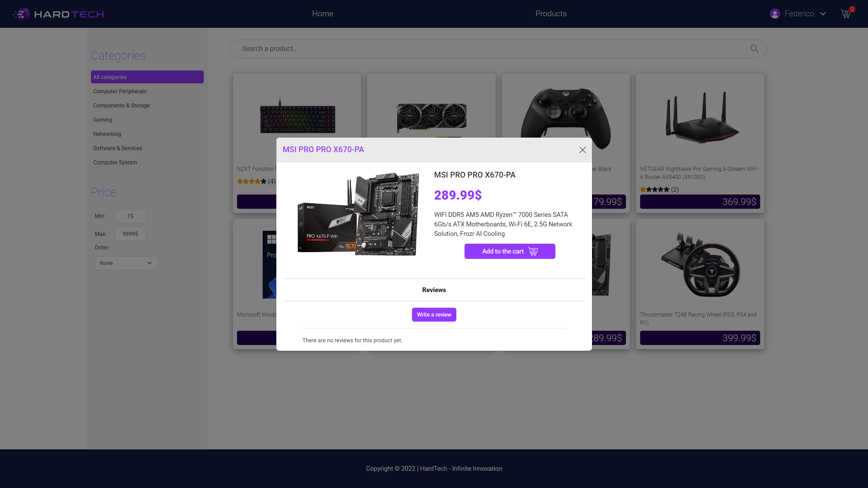Image resolution: width=868 pixels, height=488 pixels.
Task: Filter by Software & Services
Action: [x=118, y=148]
